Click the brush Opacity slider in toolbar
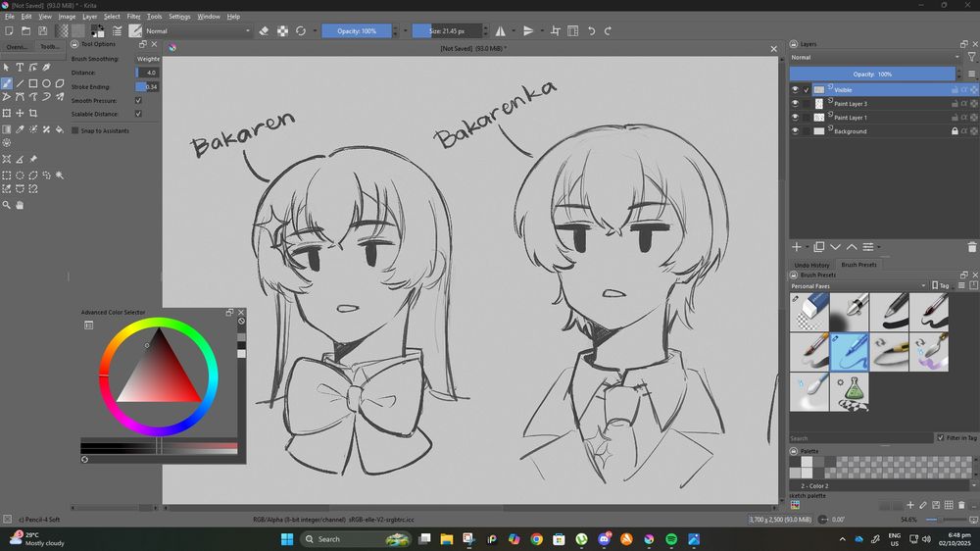 (357, 31)
